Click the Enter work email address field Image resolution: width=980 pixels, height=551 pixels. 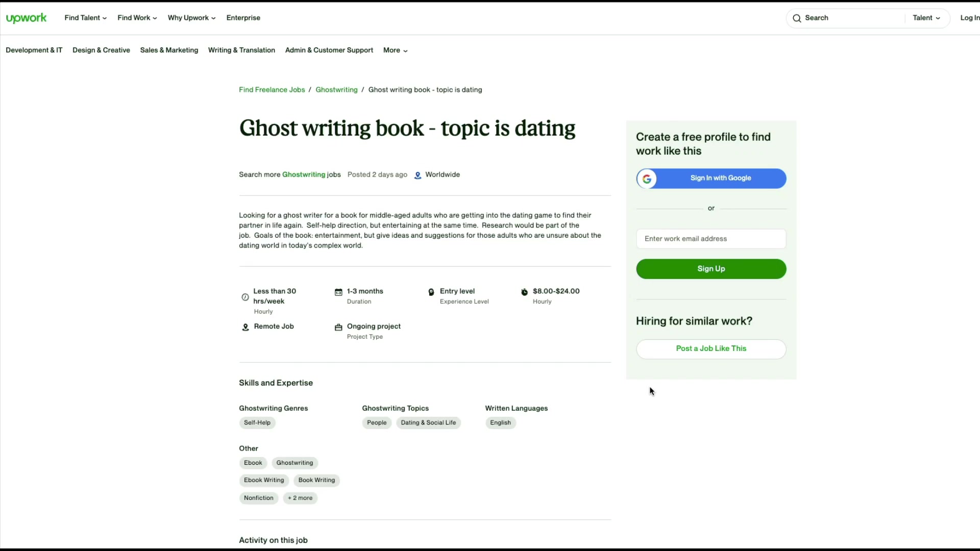point(711,239)
